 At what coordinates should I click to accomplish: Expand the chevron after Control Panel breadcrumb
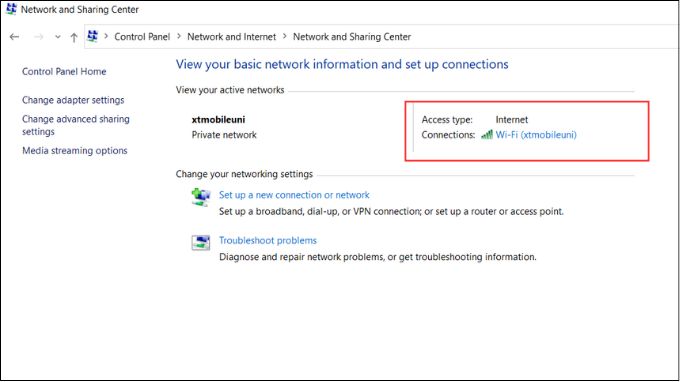(x=179, y=36)
